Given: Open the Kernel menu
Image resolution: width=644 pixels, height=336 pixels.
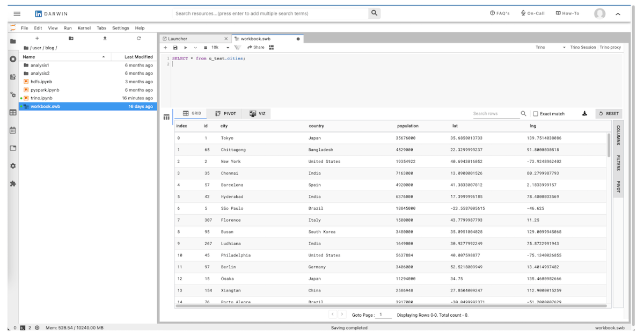Looking at the screenshot, I should coord(84,28).
